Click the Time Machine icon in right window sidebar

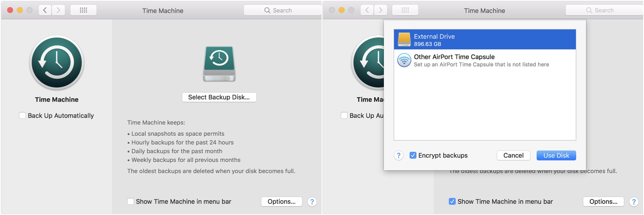(x=368, y=62)
